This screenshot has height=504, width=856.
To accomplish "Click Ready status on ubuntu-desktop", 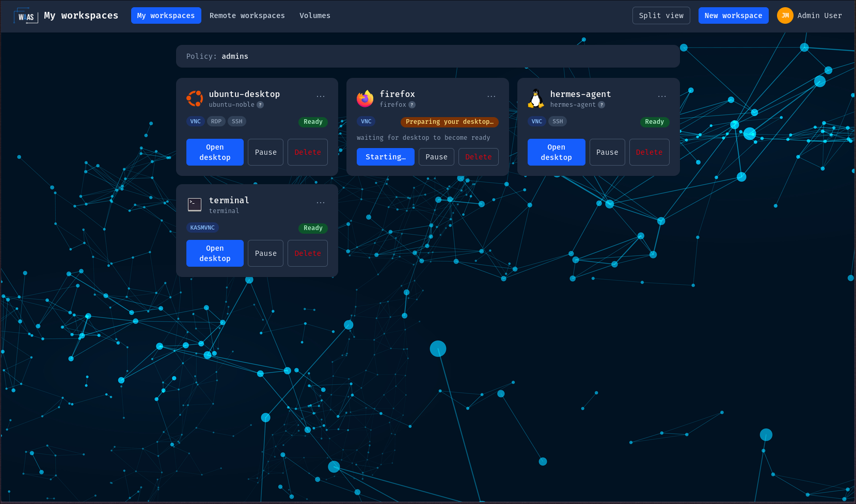I will click(313, 122).
